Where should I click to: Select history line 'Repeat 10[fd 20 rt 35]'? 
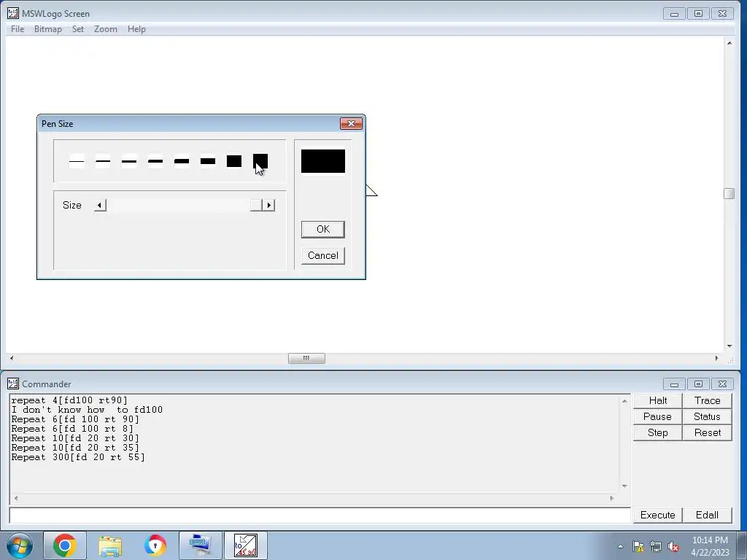tap(75, 448)
